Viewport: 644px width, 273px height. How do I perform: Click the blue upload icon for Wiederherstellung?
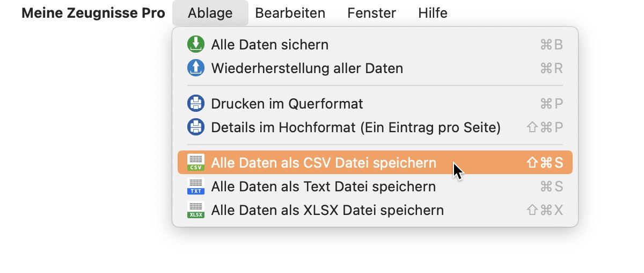pos(196,68)
